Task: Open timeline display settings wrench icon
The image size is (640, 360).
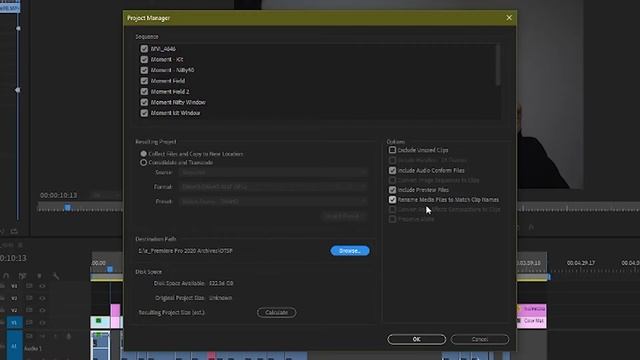Action: point(56,276)
